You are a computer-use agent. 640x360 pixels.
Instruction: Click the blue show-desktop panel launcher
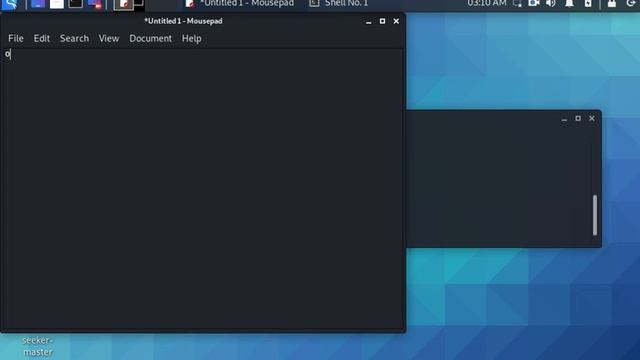[38, 4]
